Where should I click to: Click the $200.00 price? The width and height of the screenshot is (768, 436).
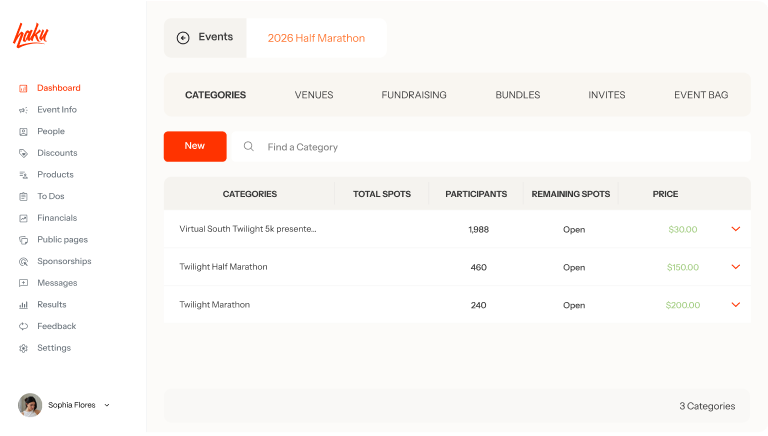(x=683, y=305)
